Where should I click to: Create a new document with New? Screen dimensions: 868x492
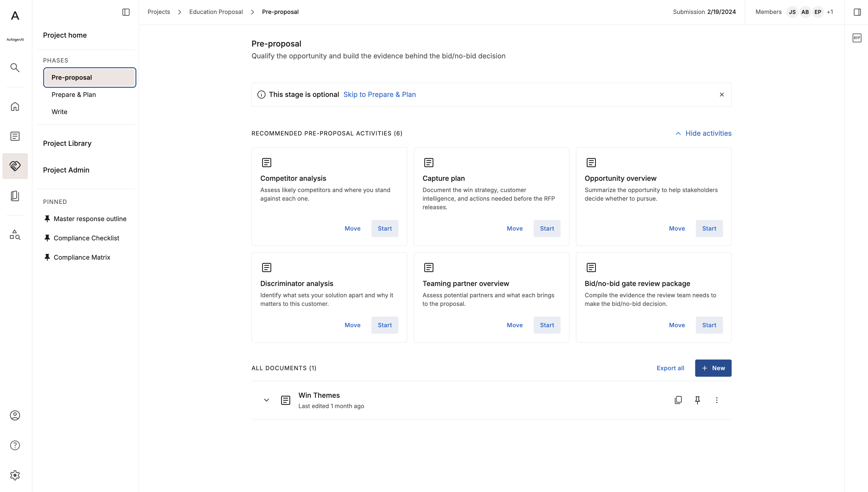(x=713, y=368)
